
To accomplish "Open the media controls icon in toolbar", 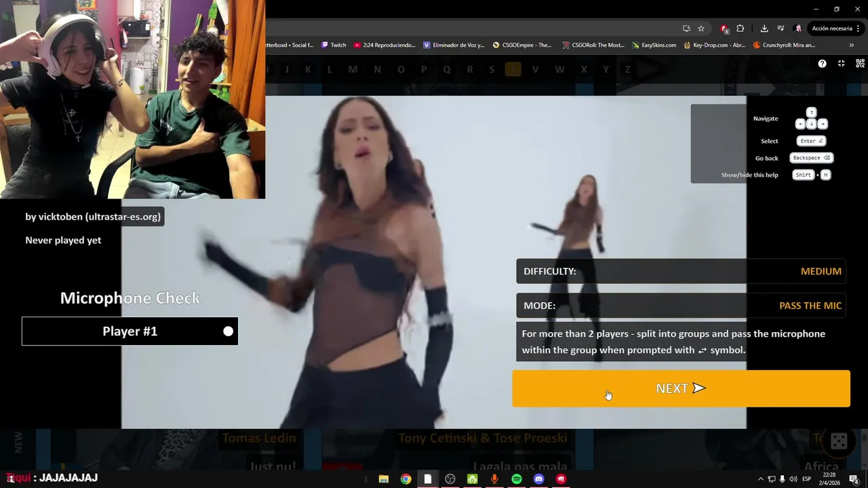I will coord(781,28).
